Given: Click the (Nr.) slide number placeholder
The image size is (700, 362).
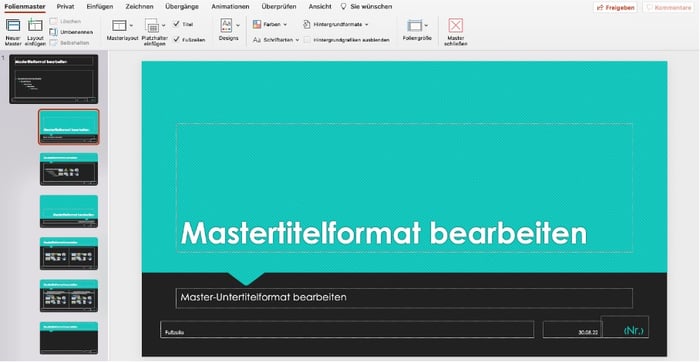Looking at the screenshot, I should [625, 327].
